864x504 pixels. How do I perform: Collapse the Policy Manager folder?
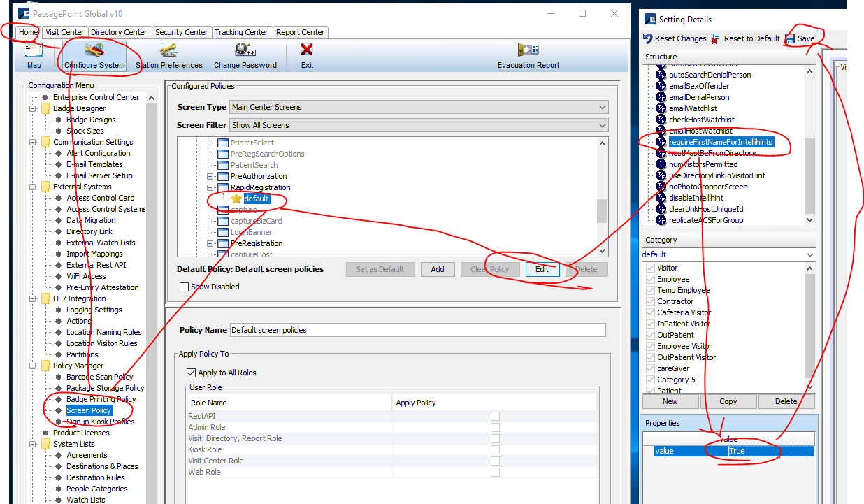point(33,366)
